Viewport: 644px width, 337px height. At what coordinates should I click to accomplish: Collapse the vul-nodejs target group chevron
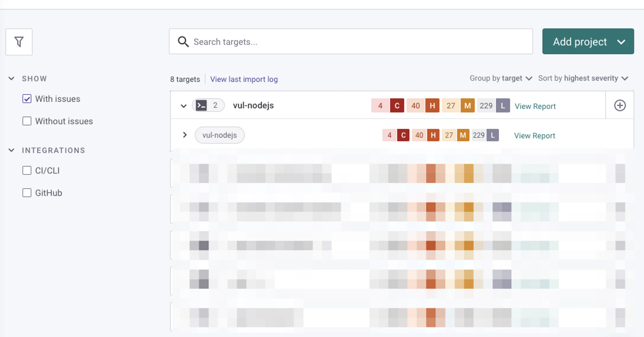[184, 106]
